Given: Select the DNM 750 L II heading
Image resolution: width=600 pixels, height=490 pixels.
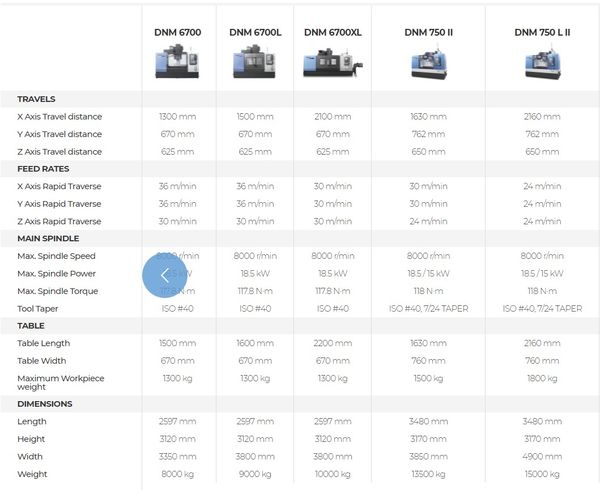Looking at the screenshot, I should 542,33.
